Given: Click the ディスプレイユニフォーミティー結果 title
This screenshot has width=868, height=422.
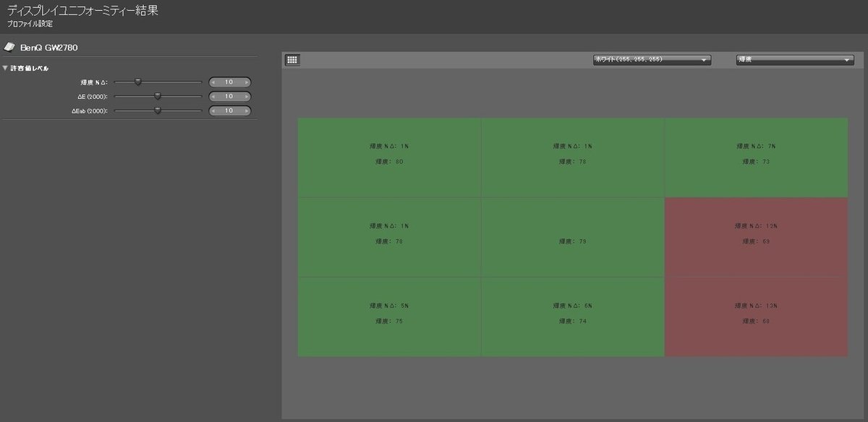Looking at the screenshot, I should click(82, 9).
